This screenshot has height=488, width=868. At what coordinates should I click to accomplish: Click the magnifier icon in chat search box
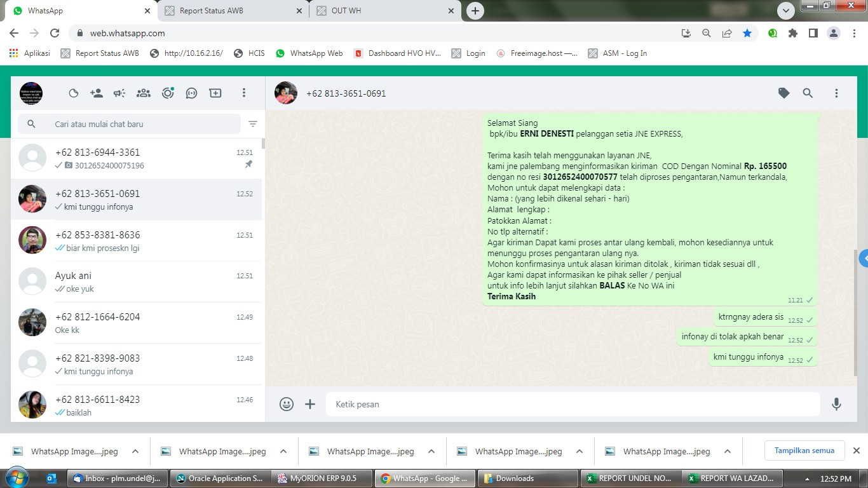tap(31, 124)
